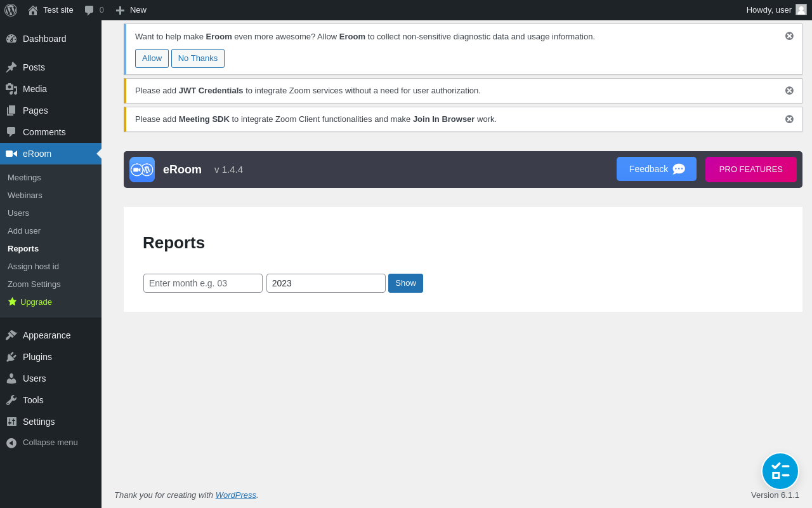Open the WordPress footer link
Screen dimensions: 812x508
click(x=236, y=495)
